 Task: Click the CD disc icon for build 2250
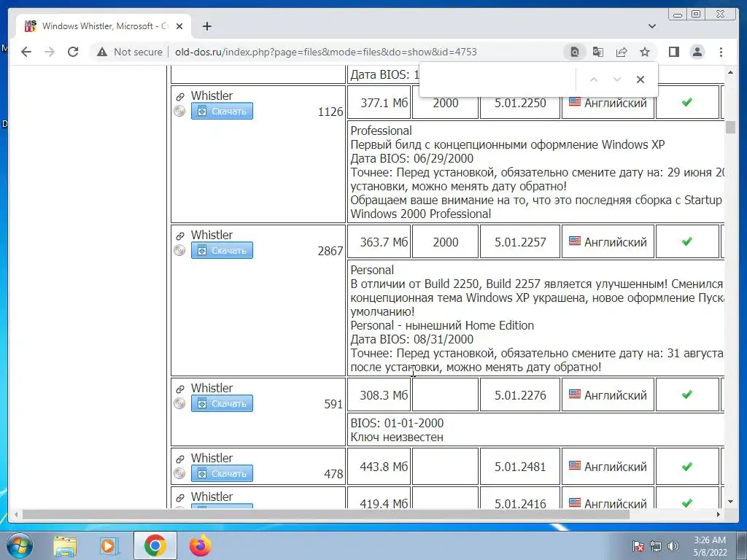click(179, 111)
